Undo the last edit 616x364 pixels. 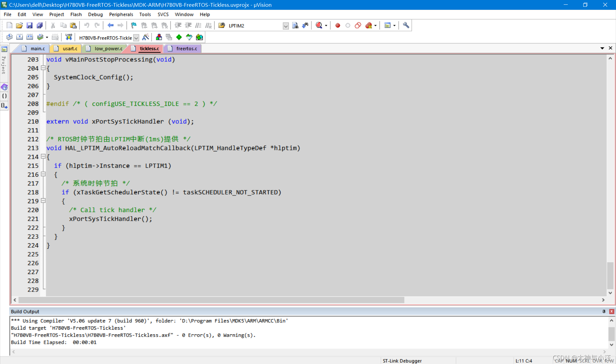click(x=87, y=25)
